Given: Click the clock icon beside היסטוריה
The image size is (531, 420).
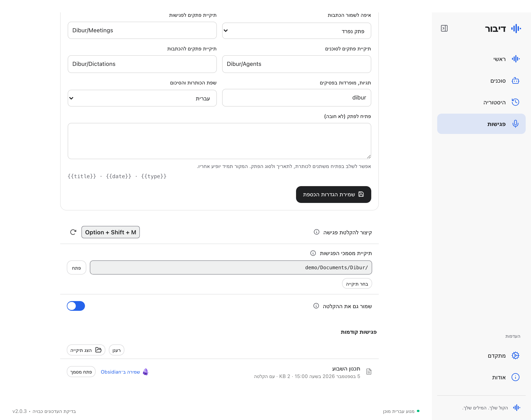Looking at the screenshot, I should 515,102.
